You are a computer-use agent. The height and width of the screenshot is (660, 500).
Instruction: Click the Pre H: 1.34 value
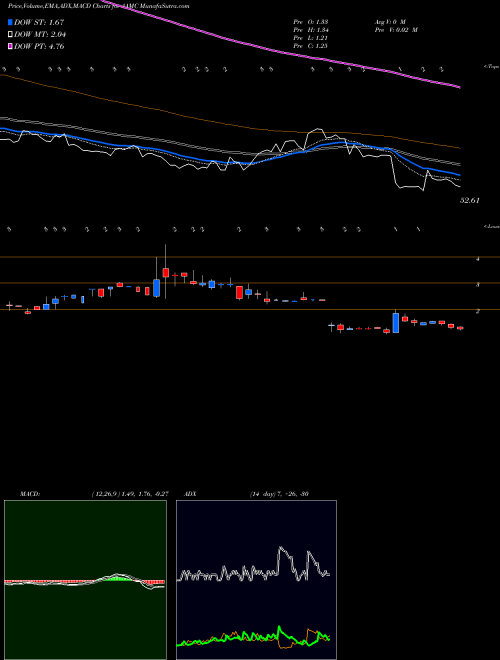point(311,30)
